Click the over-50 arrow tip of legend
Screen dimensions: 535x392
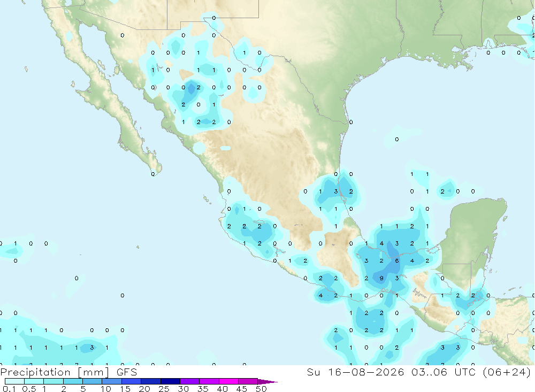tap(267, 382)
